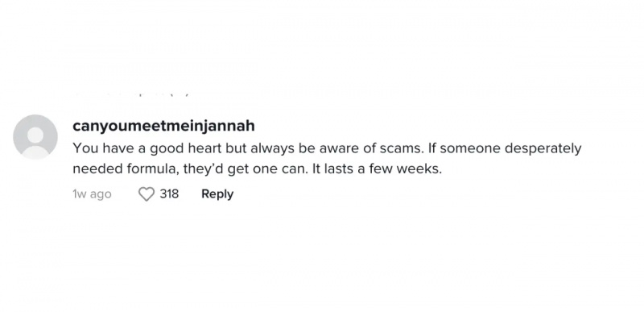Select the first line of comment text
This screenshot has width=644, height=312.
tap(327, 148)
